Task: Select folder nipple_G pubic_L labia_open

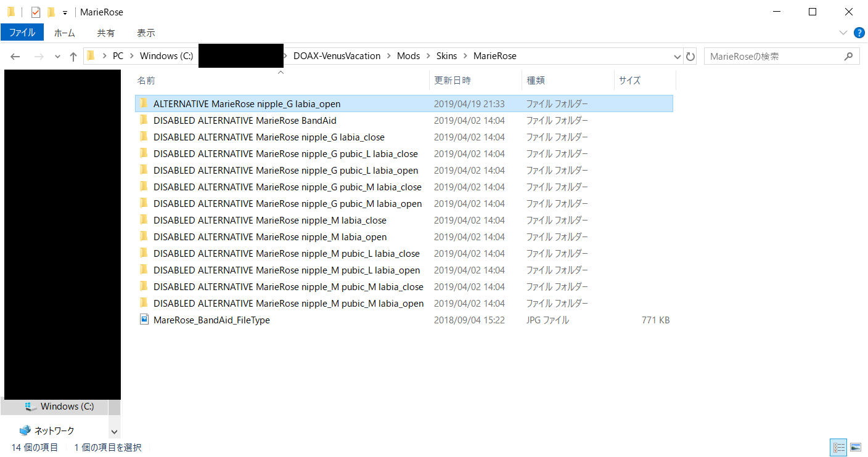Action: point(404,170)
